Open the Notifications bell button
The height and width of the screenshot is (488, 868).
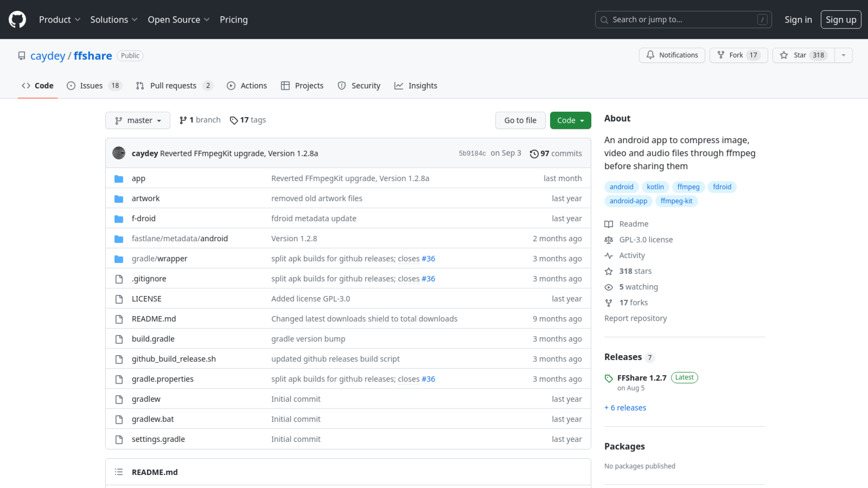coord(672,55)
